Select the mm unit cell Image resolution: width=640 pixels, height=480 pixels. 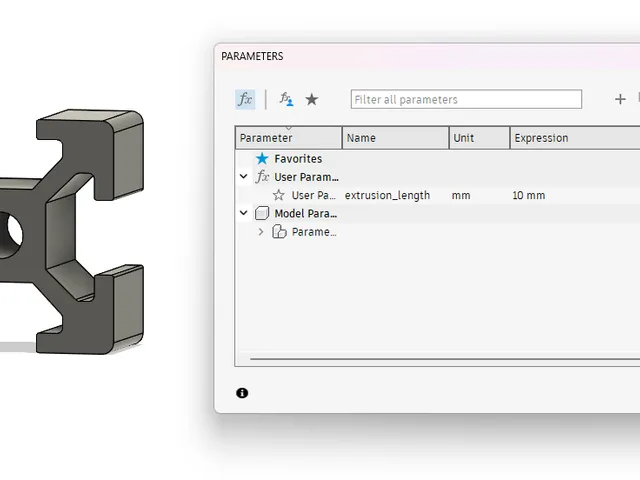[x=461, y=196]
